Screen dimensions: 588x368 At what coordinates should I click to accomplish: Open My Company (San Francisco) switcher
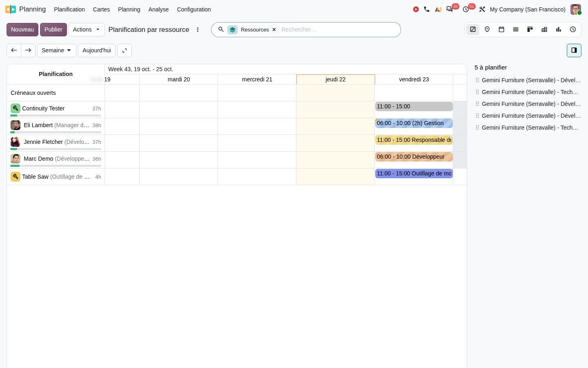pos(528,9)
